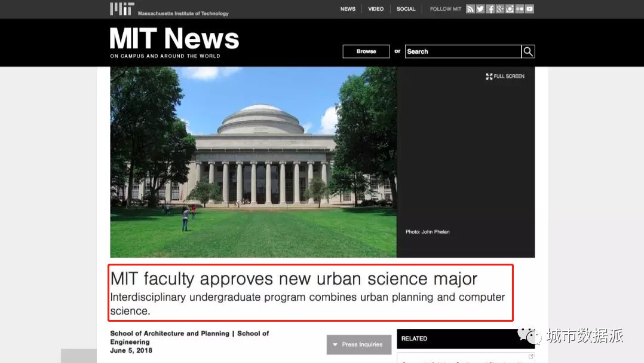Click the MIT dome campus photo
This screenshot has width=644, height=363.
point(253,162)
